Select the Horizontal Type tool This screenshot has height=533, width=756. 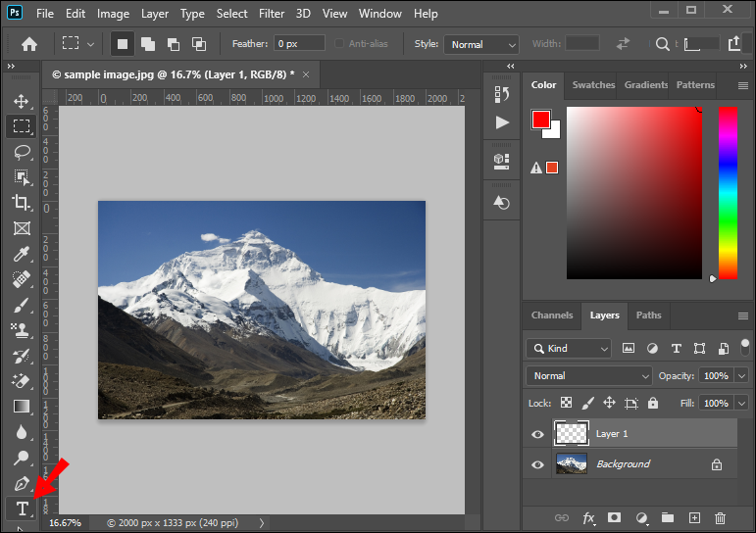[21, 509]
